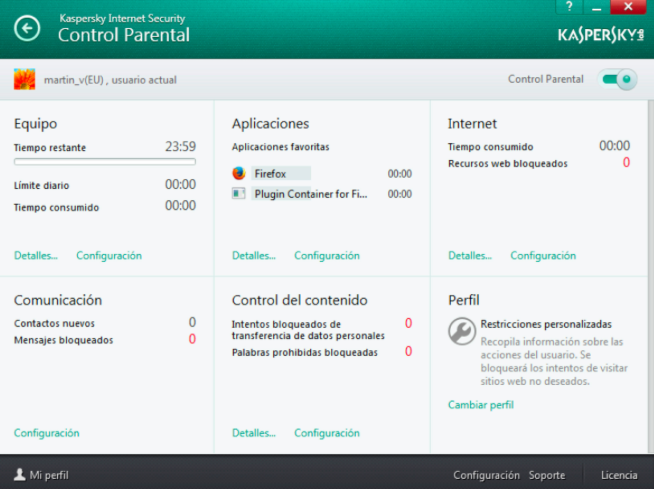654x489 pixels.
Task: Click the Plugin Container application icon
Action: click(x=239, y=194)
